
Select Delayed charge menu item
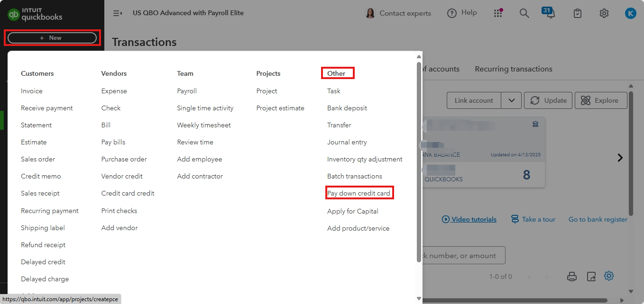(45, 279)
